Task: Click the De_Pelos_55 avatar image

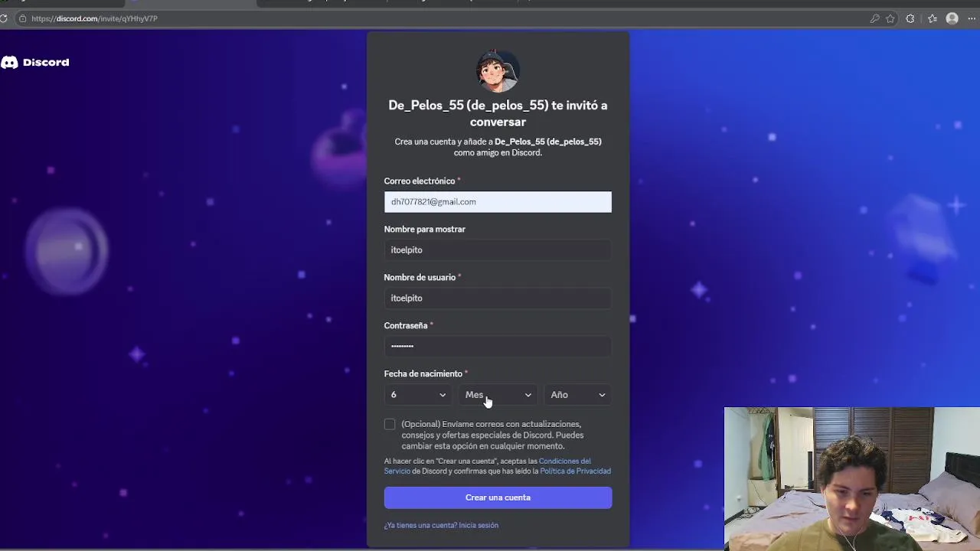Action: [498, 71]
